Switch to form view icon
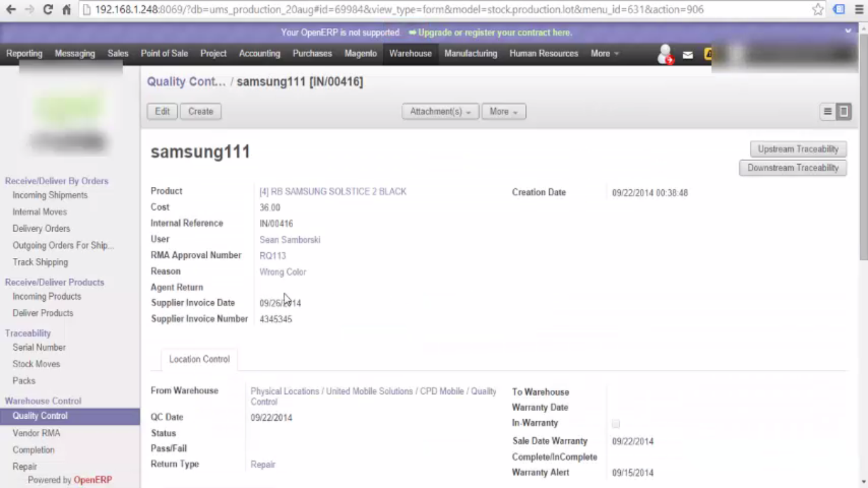This screenshot has height=488, width=868. coord(844,112)
